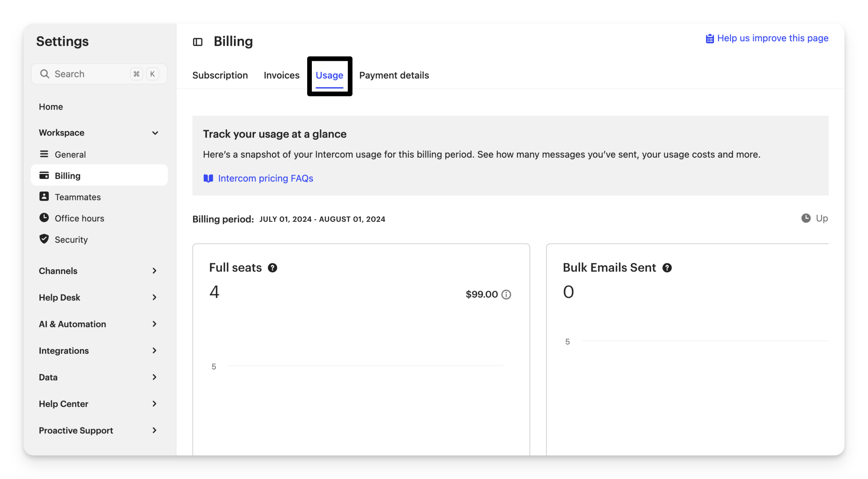Click the Teammates person icon
Viewport: 868px width, 479px height.
coord(44,196)
